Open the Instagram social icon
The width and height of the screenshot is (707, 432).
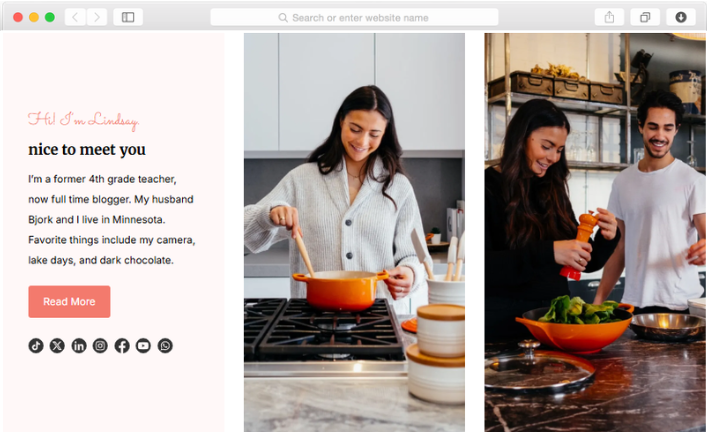pyautogui.click(x=100, y=346)
